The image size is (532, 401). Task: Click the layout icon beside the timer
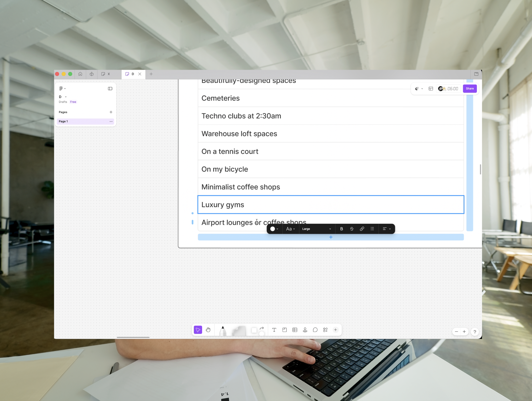point(431,89)
